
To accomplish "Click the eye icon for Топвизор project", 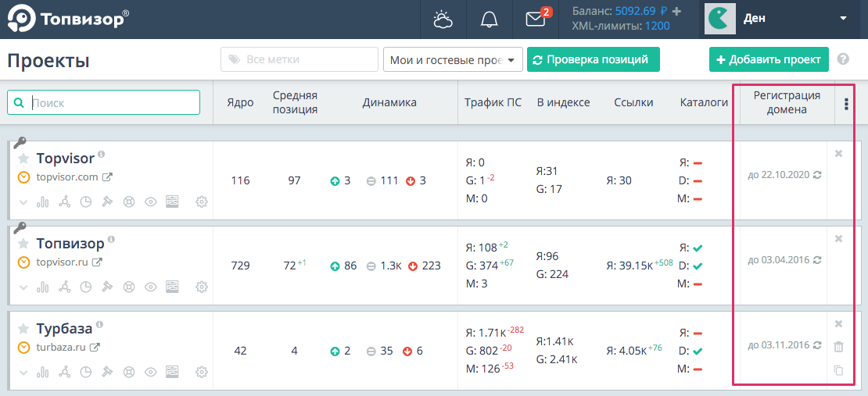I will pyautogui.click(x=151, y=287).
